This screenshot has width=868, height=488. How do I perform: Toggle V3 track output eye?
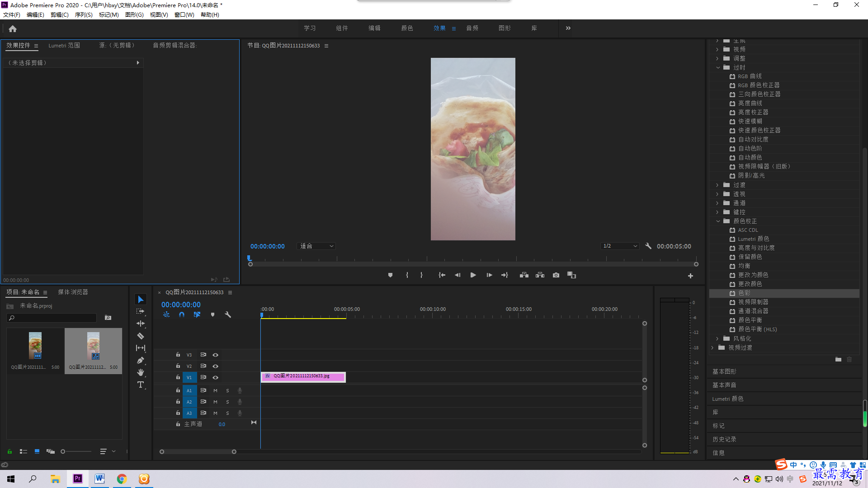click(x=216, y=355)
